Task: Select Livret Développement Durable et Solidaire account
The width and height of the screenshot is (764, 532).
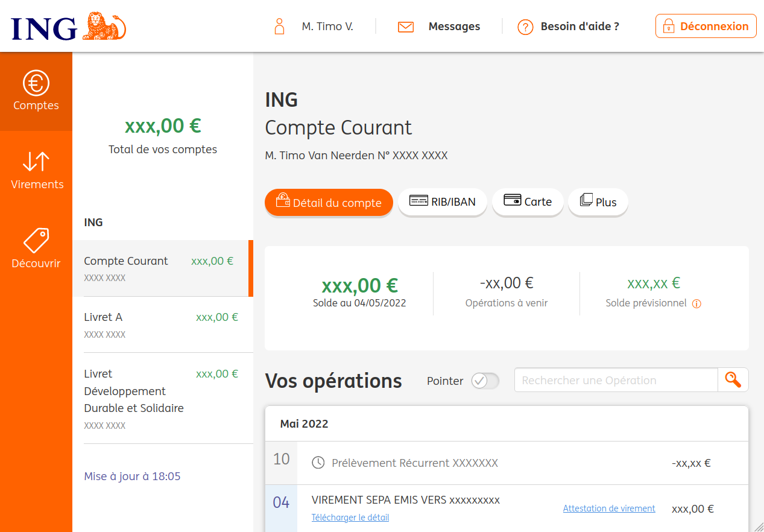Action: pos(163,398)
